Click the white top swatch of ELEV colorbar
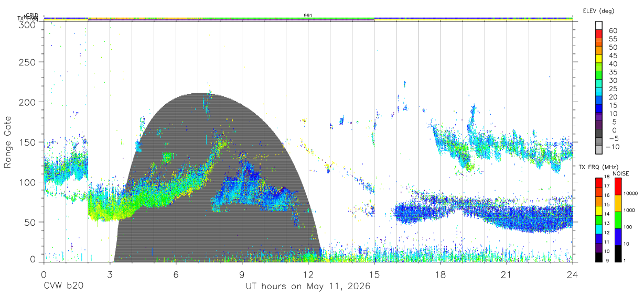This screenshot has height=297, width=644. [x=599, y=25]
